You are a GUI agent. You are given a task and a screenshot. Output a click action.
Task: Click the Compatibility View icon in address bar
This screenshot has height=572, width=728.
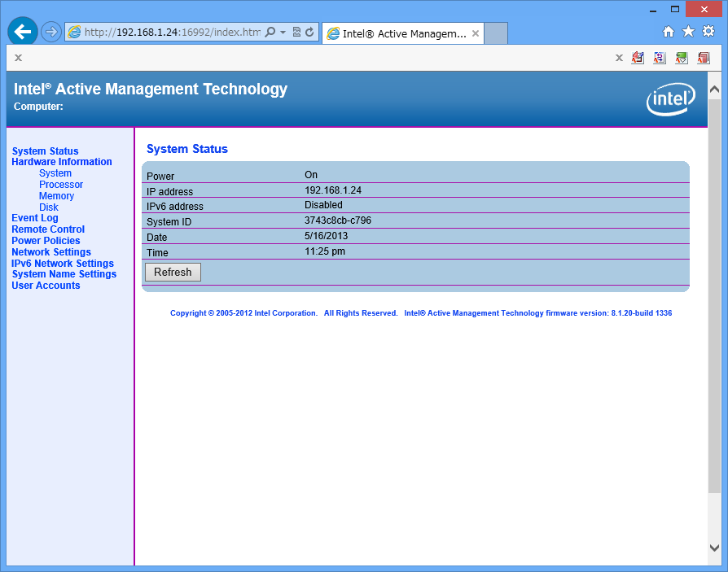point(296,33)
